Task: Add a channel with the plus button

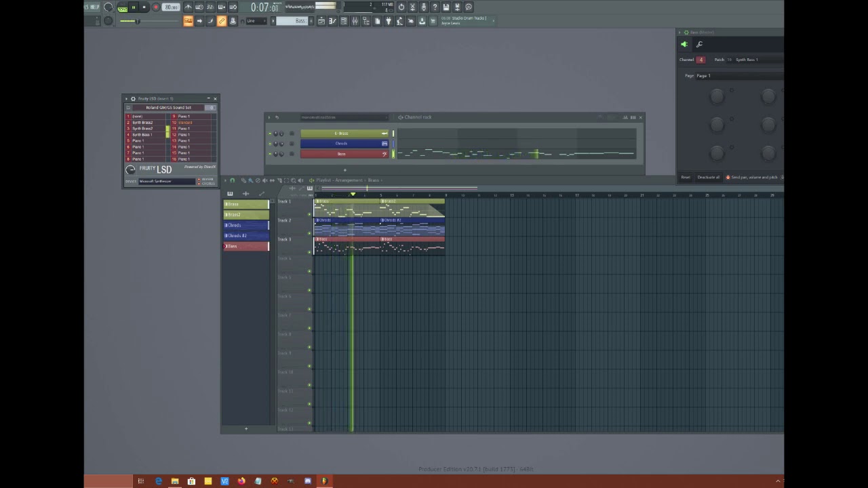Action: click(x=345, y=170)
